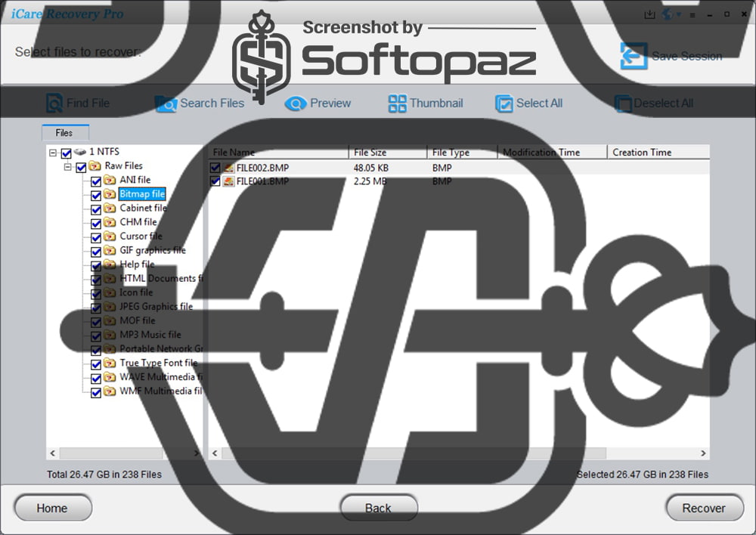Click the Home button
756x535 pixels.
coord(53,508)
